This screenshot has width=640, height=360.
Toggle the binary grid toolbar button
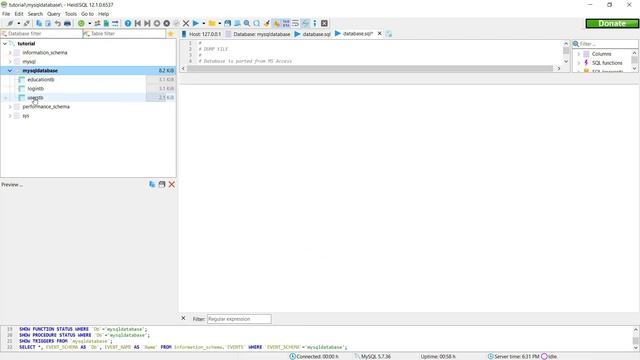[286, 24]
